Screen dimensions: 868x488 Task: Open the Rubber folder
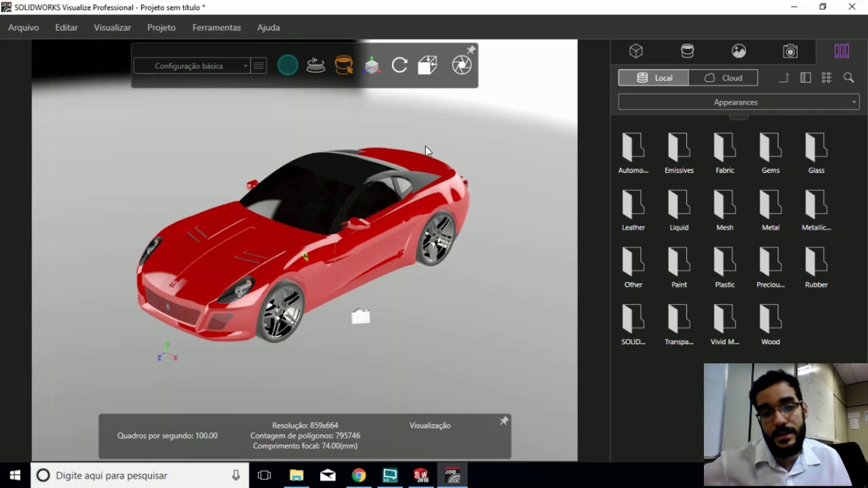[816, 267]
